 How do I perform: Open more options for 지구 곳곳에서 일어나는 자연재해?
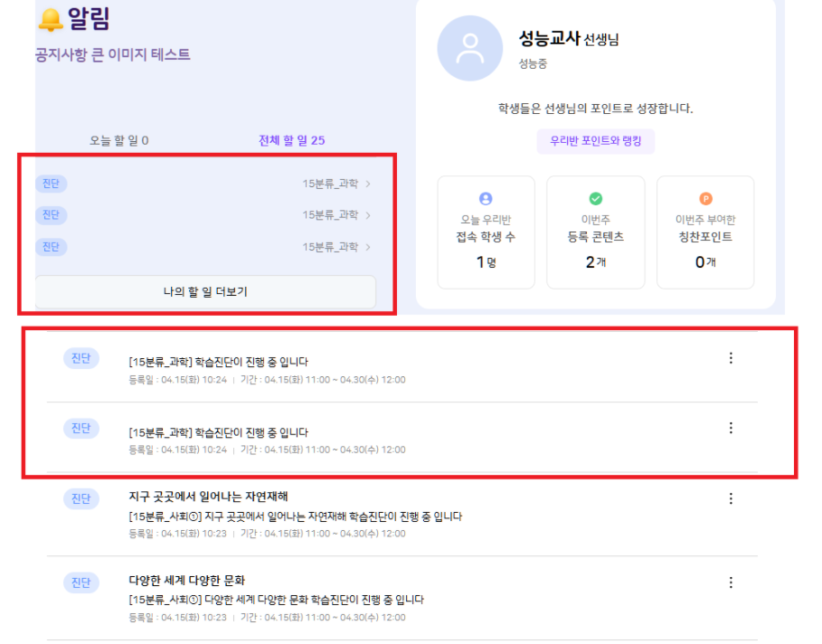pos(731,498)
